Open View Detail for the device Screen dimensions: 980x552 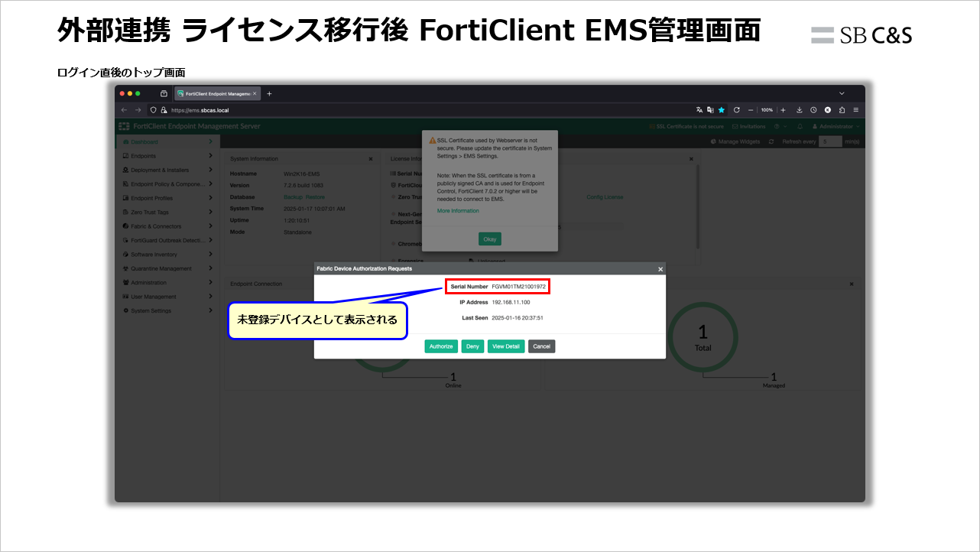(506, 346)
